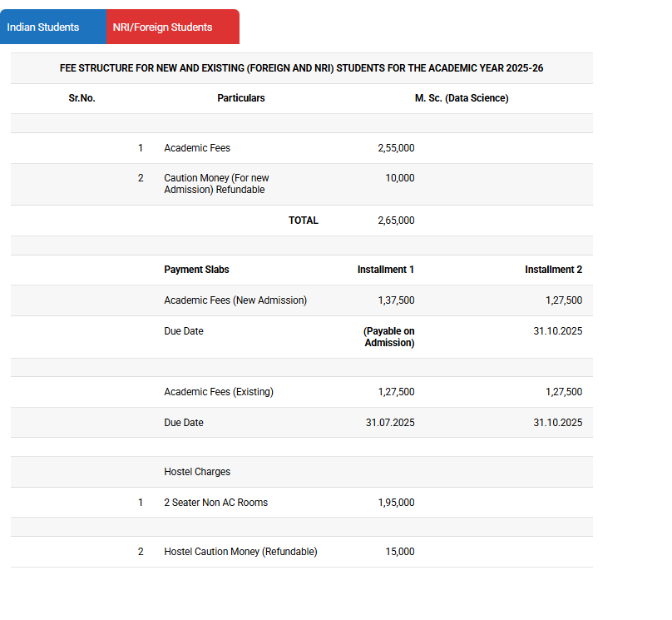This screenshot has width=672, height=620.
Task: Click the Payable on Admission due date
Action: tap(389, 337)
